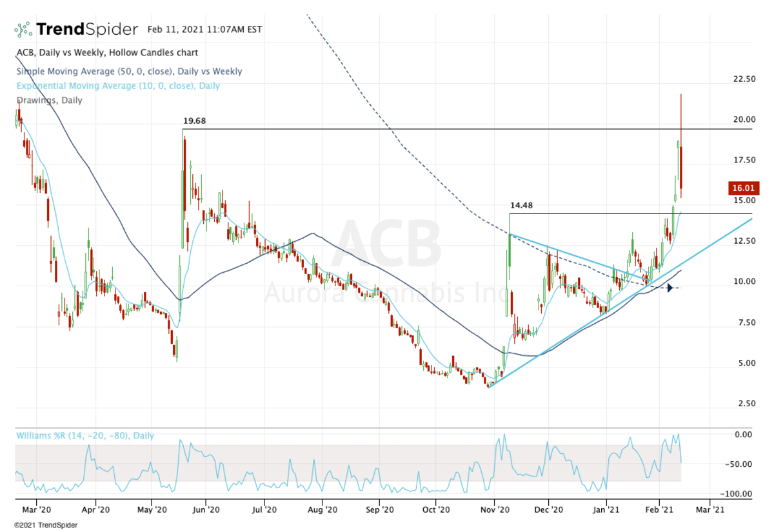Click the May '20 date axis label

pos(152,509)
